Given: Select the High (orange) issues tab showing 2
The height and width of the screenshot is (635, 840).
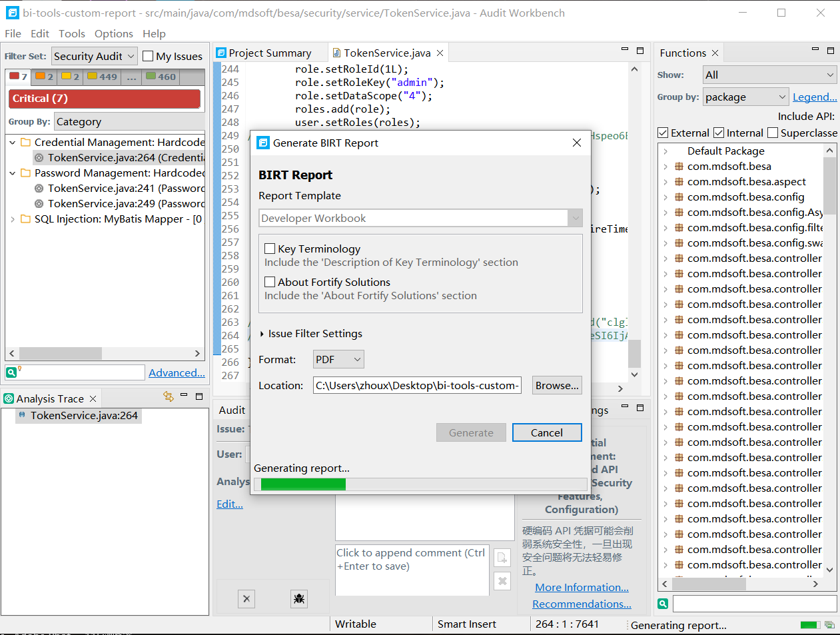Looking at the screenshot, I should (x=45, y=77).
